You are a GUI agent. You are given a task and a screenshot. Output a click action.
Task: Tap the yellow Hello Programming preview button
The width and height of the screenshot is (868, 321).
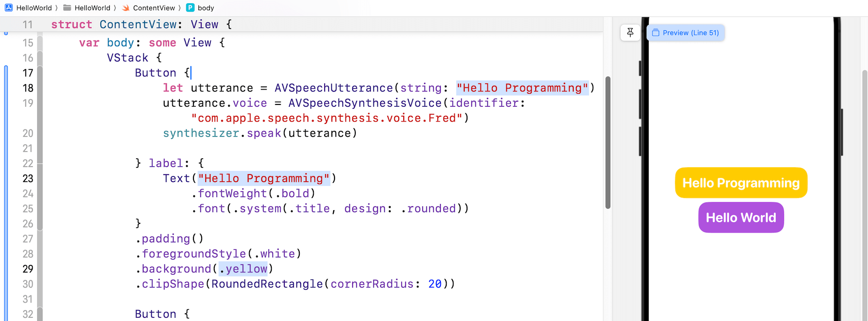click(x=741, y=183)
